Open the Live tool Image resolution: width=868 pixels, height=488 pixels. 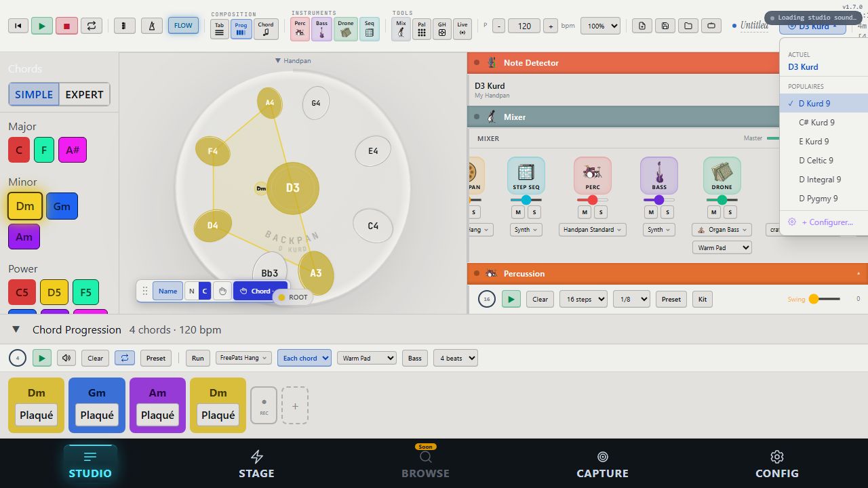point(462,28)
